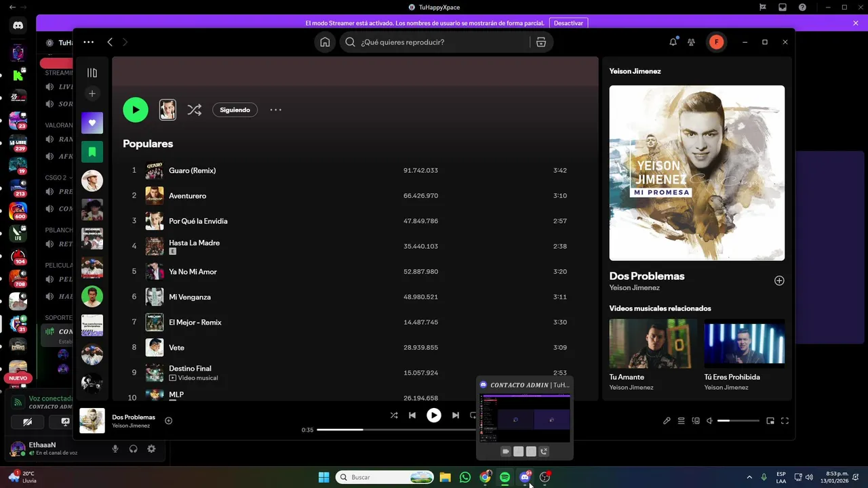Create a playlist with plus icon
The image size is (868, 488).
(x=92, y=94)
